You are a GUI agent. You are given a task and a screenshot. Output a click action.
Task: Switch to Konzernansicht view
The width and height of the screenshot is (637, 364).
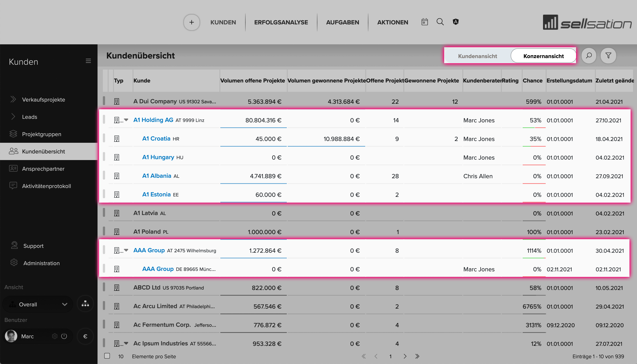tap(543, 56)
